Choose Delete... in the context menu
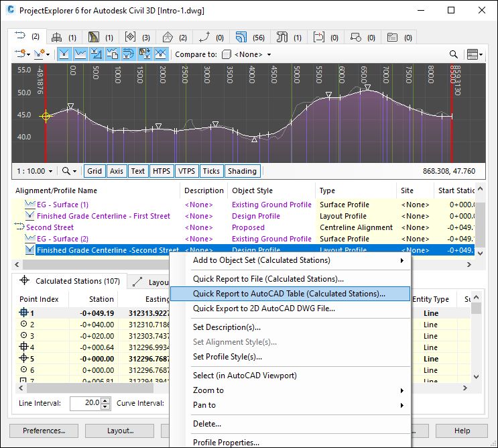 (x=290, y=424)
